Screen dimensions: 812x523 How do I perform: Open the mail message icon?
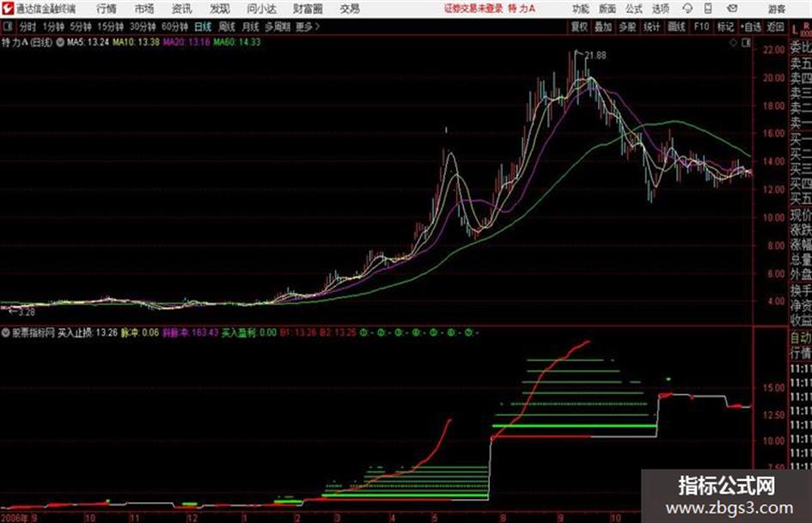(x=732, y=9)
